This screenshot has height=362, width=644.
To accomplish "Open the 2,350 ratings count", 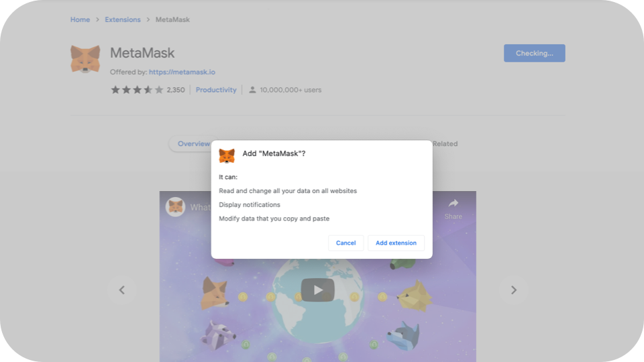I will pyautogui.click(x=176, y=90).
